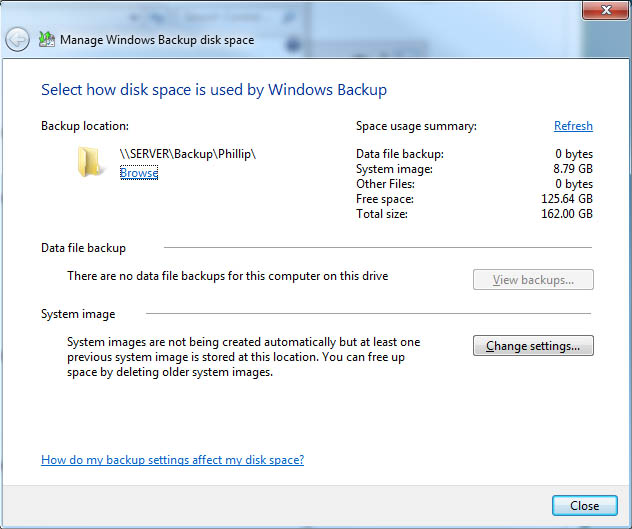Open Change settings for system image
632x529 pixels.
tap(533, 346)
